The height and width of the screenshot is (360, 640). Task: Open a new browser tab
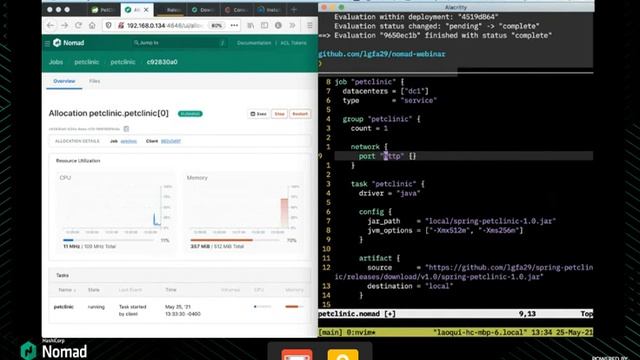[x=293, y=10]
